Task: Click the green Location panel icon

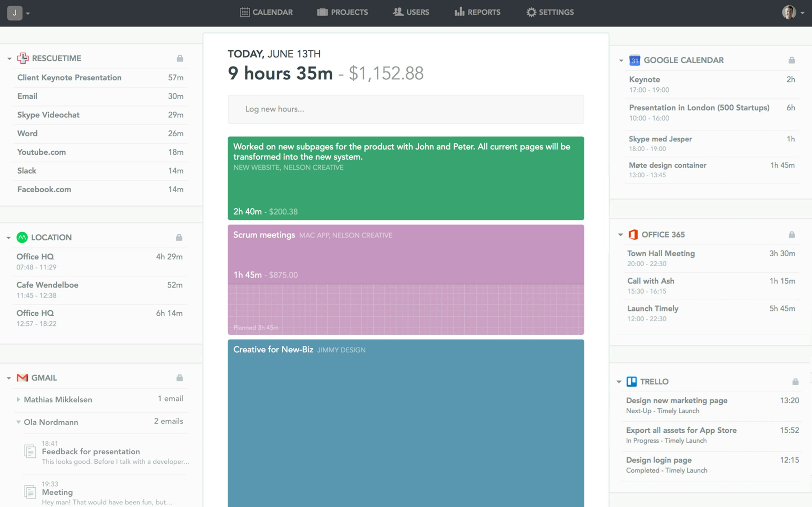Action: tap(22, 237)
